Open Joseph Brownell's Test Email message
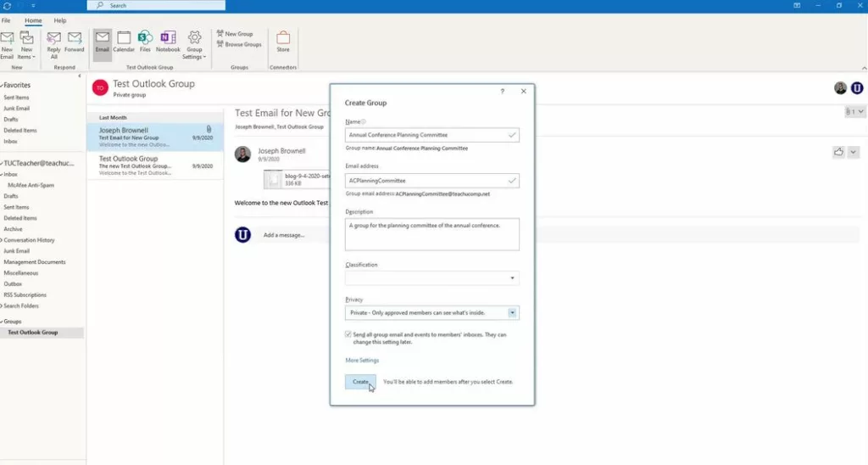This screenshot has width=868, height=465. tap(156, 137)
